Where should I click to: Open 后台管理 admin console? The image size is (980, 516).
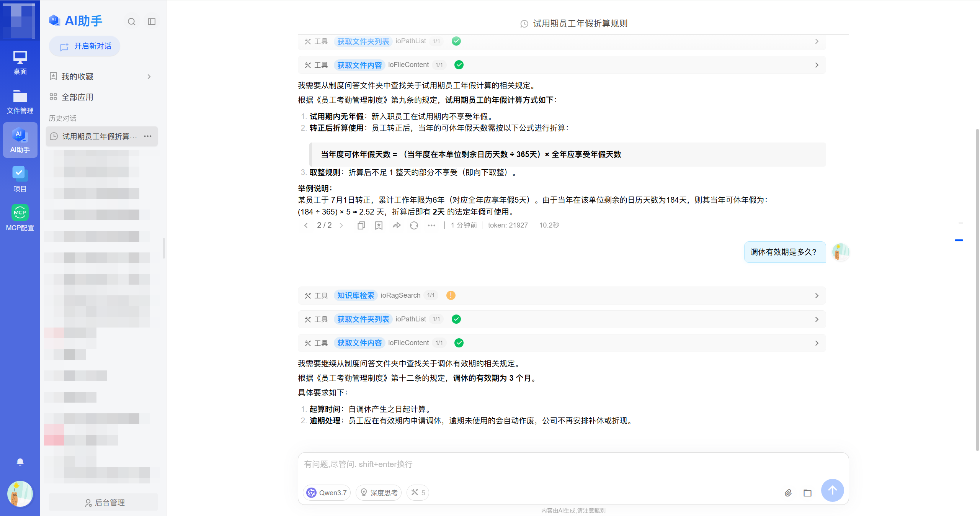pyautogui.click(x=103, y=502)
